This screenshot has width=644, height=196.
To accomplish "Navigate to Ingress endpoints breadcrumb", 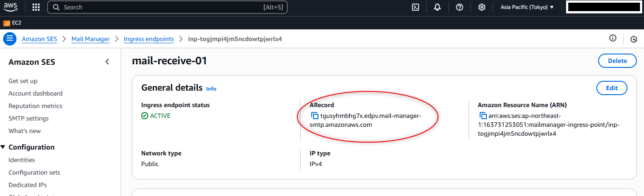I will pyautogui.click(x=149, y=39).
